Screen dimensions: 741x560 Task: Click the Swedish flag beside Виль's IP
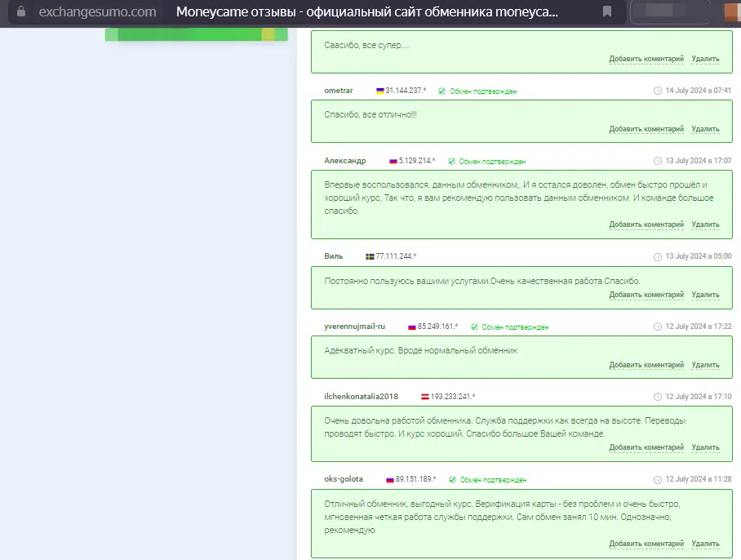tap(370, 256)
